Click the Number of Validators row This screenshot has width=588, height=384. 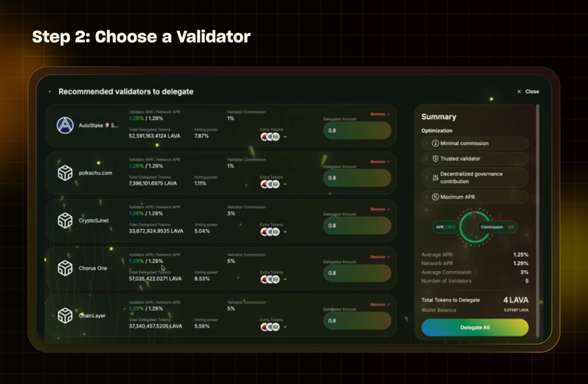[x=475, y=281]
